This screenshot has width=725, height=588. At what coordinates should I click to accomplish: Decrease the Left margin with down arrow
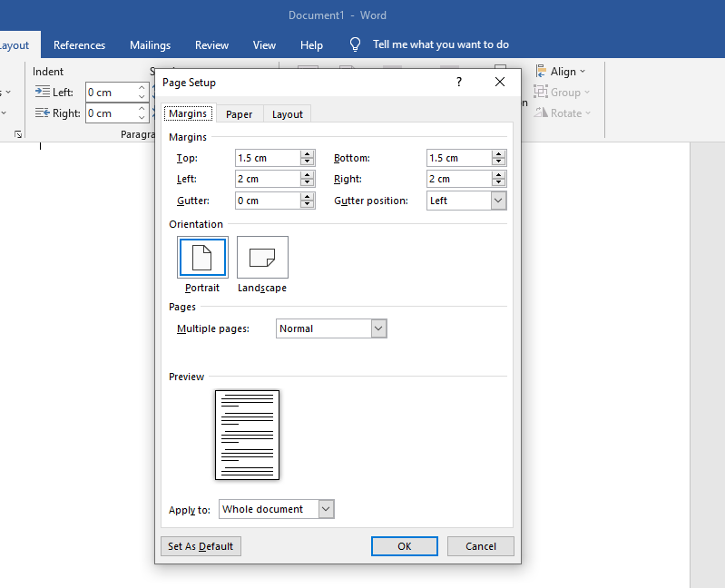308,183
